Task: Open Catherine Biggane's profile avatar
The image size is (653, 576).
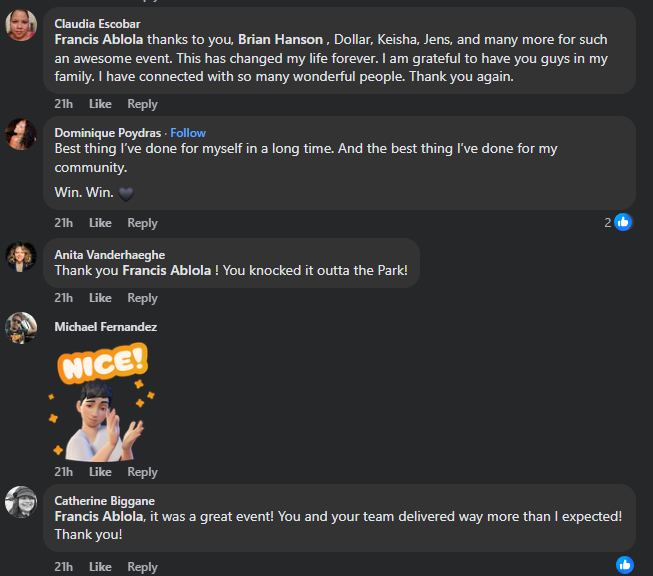Action: (22, 502)
